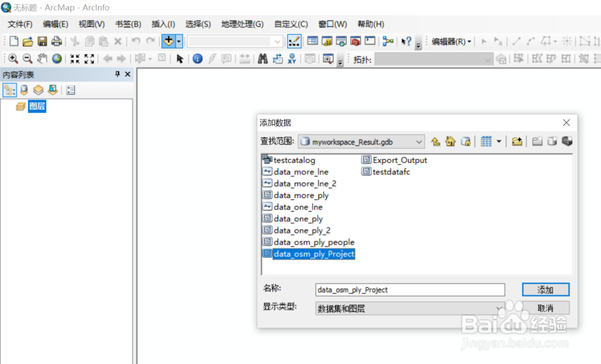The height and width of the screenshot is (364, 601).
Task: Click the 名称 name input field
Action: pyautogui.click(x=410, y=290)
